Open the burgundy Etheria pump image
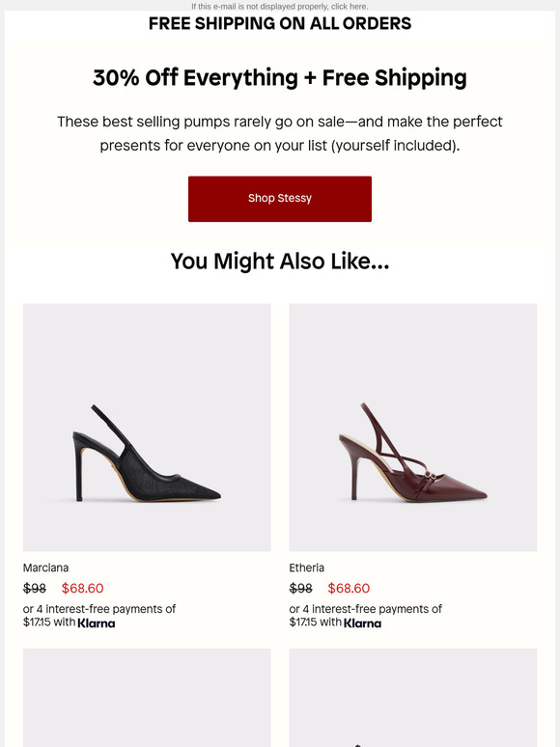Viewport: 560px width, 747px height. point(412,428)
